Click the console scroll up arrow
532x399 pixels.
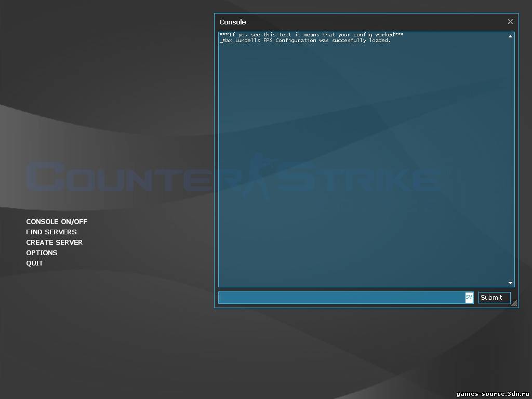(x=510, y=36)
